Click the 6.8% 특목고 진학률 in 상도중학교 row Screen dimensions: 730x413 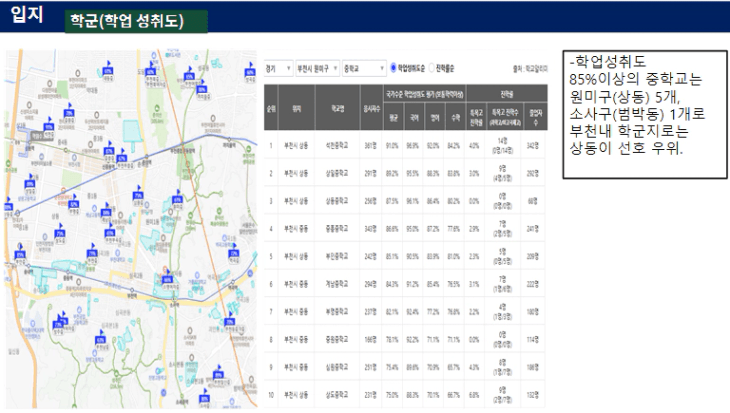point(474,395)
